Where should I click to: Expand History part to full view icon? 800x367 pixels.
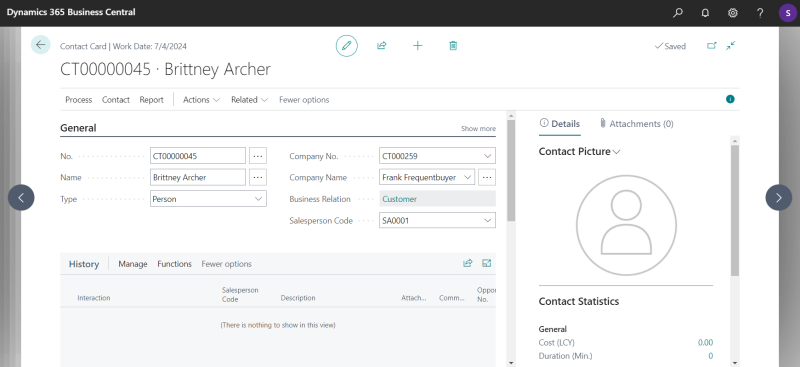click(487, 263)
